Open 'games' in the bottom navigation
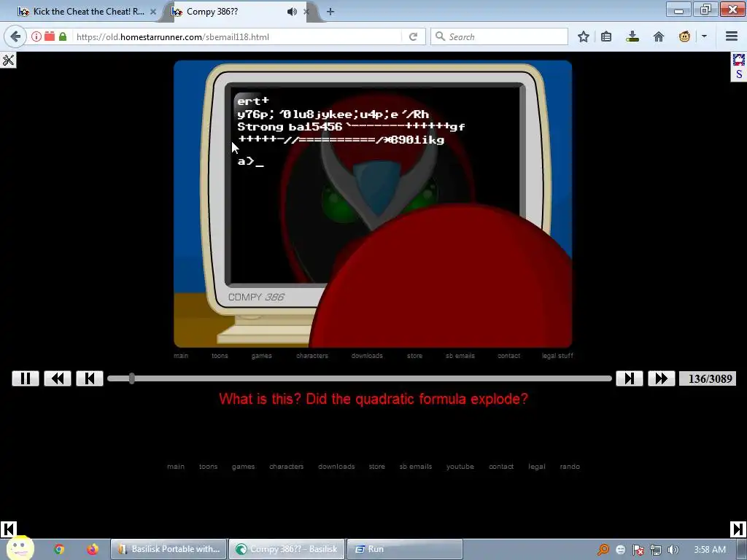Viewport: 747px width, 560px height. (244, 467)
